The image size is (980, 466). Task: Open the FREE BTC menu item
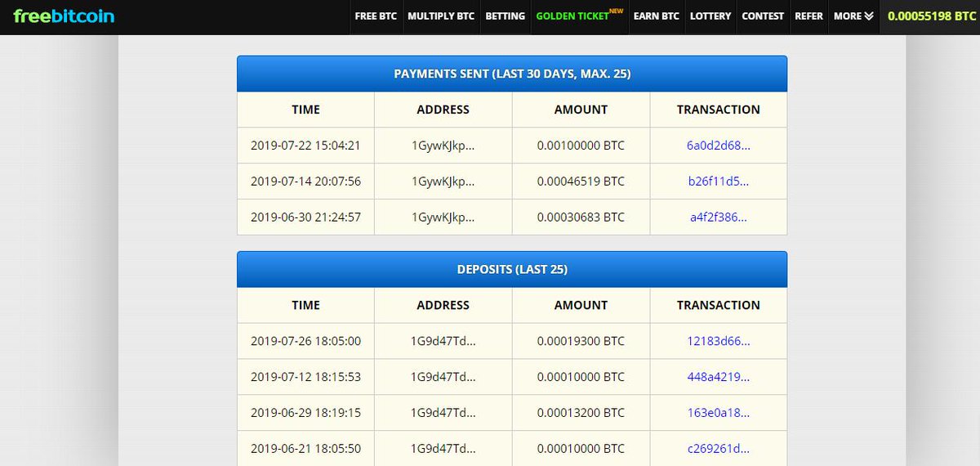pos(376,16)
